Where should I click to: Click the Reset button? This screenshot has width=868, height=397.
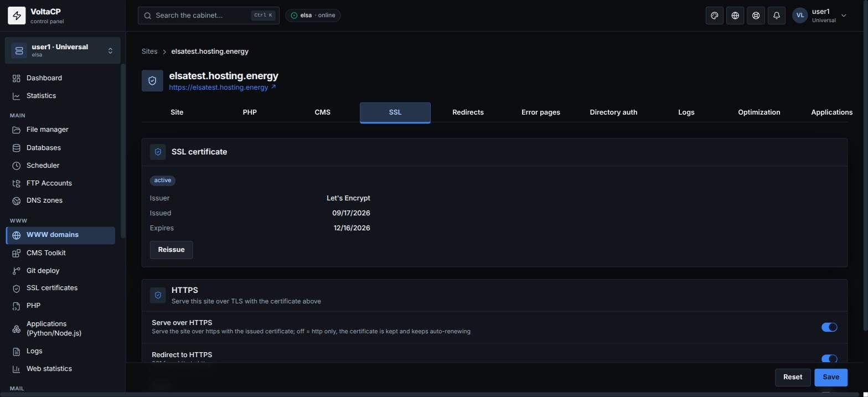(793, 377)
